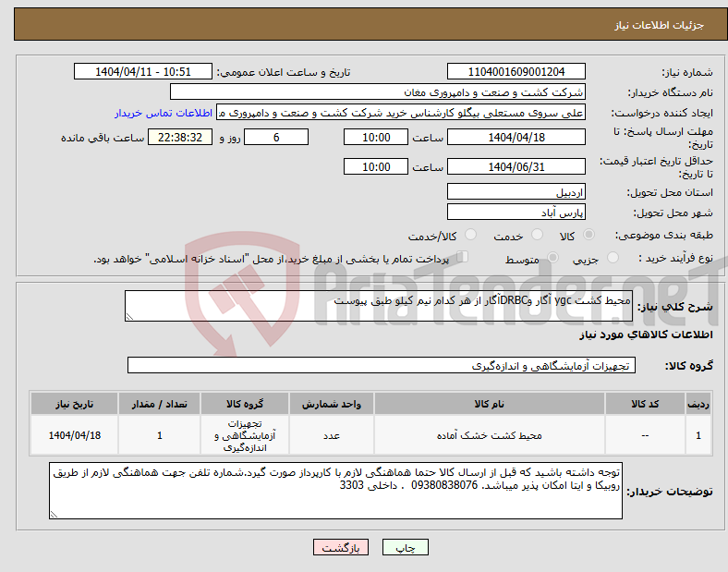The image size is (728, 572).
Task: Click the ردیف column header
Action: click(x=698, y=404)
